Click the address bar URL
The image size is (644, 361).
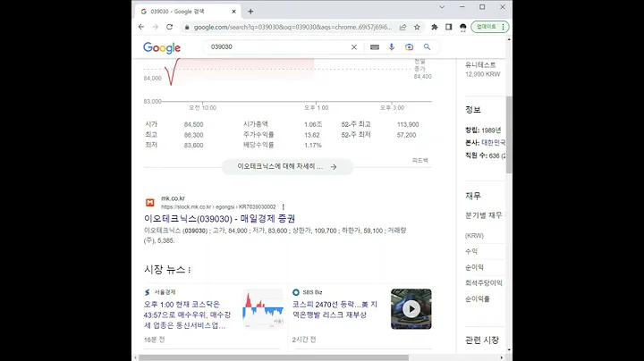[x=292, y=27]
